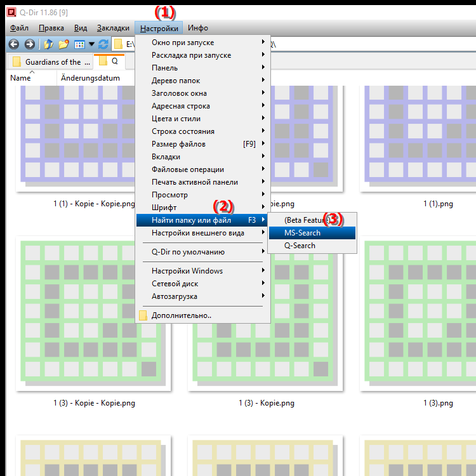Expand the Панель submenu
The width and height of the screenshot is (476, 476).
(x=202, y=68)
